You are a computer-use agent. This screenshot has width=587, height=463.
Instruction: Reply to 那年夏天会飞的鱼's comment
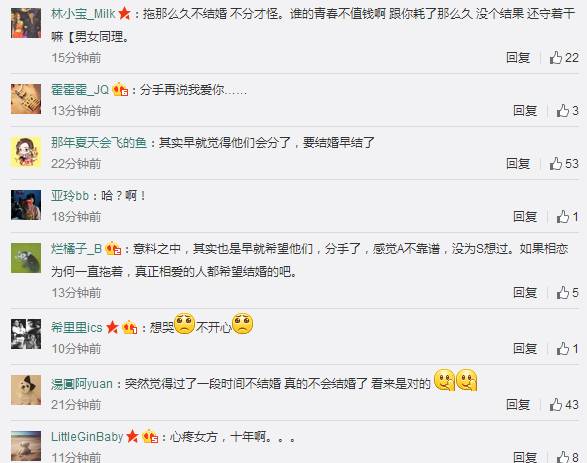click(518, 164)
